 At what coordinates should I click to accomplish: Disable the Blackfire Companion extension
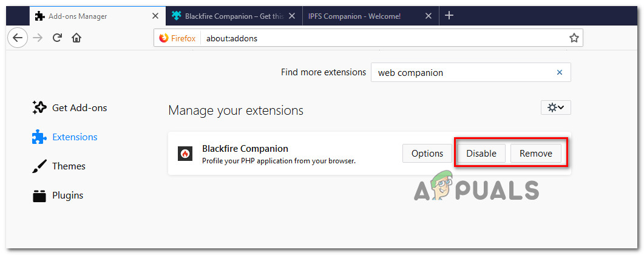[x=481, y=154]
